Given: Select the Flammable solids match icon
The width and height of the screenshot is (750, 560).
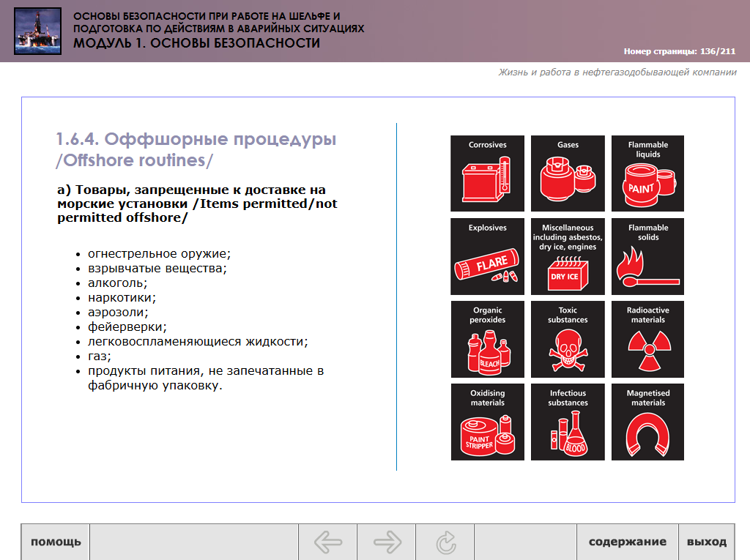Looking at the screenshot, I should coord(647,256).
